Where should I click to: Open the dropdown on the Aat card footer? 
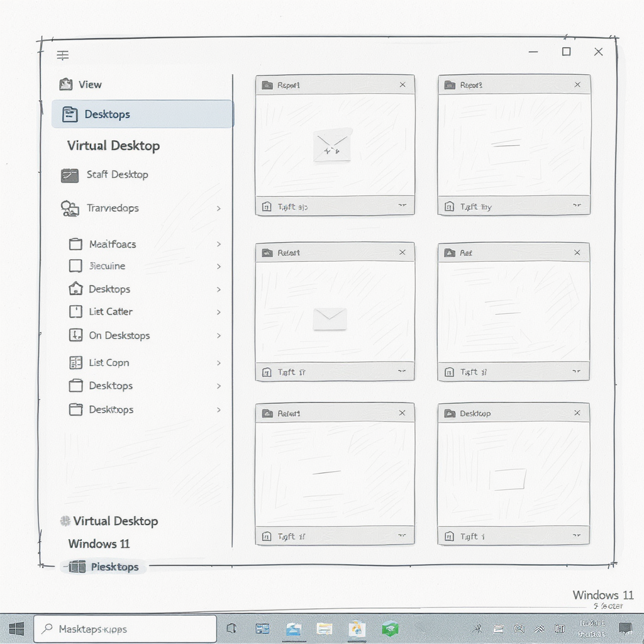pyautogui.click(x=576, y=371)
